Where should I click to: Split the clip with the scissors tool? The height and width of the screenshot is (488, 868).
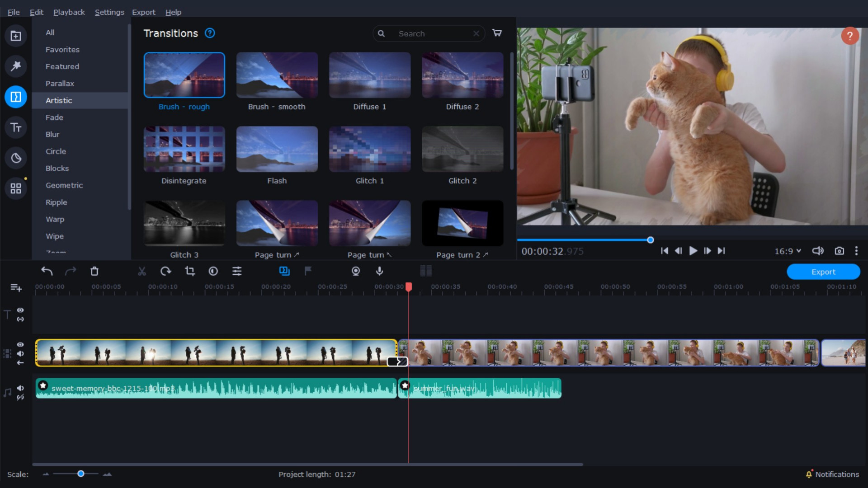coord(142,271)
